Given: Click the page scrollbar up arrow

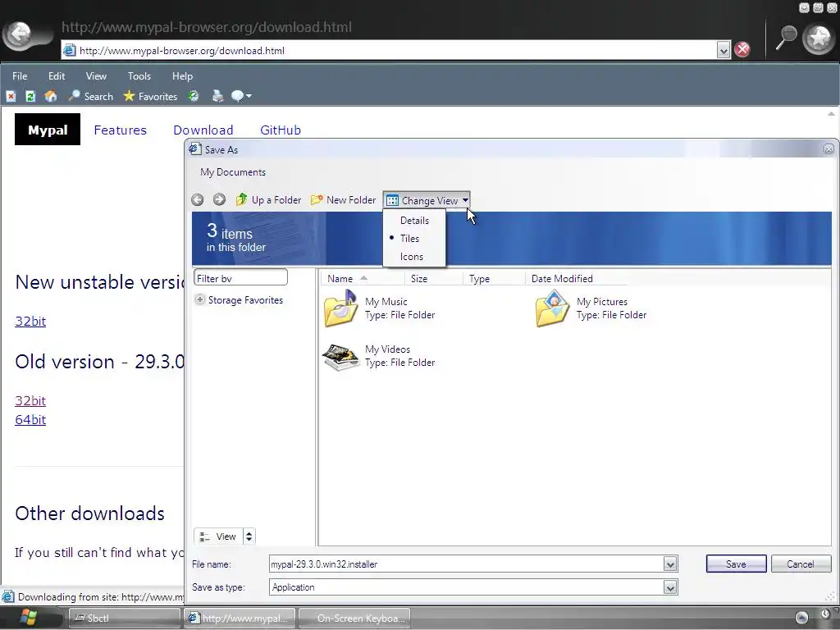Looking at the screenshot, I should tap(831, 113).
